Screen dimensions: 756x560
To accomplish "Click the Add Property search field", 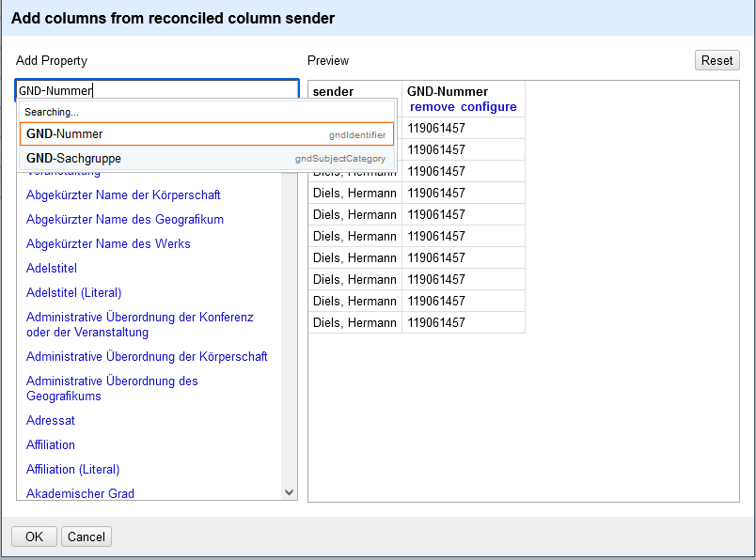I will [x=157, y=91].
